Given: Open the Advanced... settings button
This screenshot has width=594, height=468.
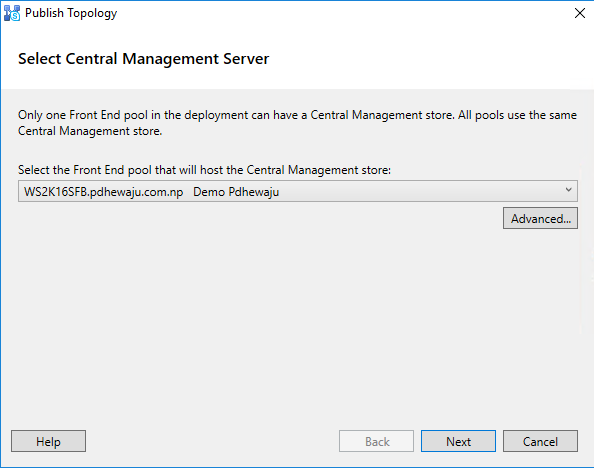Looking at the screenshot, I should tap(540, 218).
